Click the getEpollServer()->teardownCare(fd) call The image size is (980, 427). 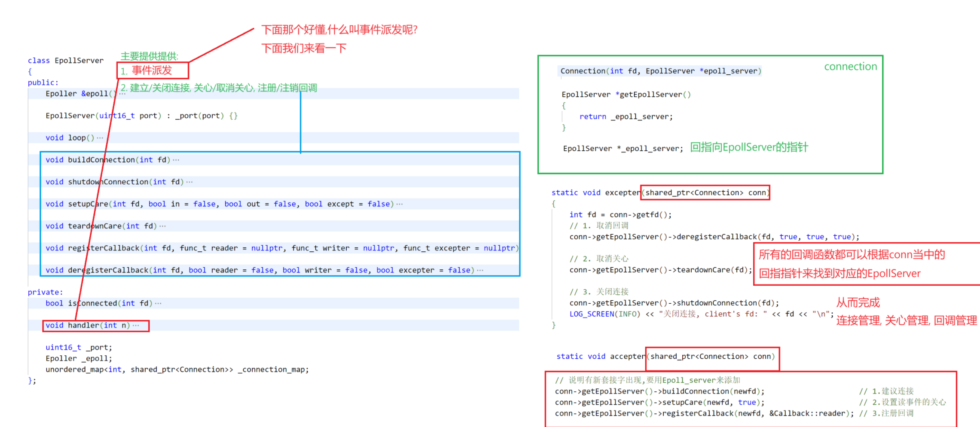(x=661, y=270)
